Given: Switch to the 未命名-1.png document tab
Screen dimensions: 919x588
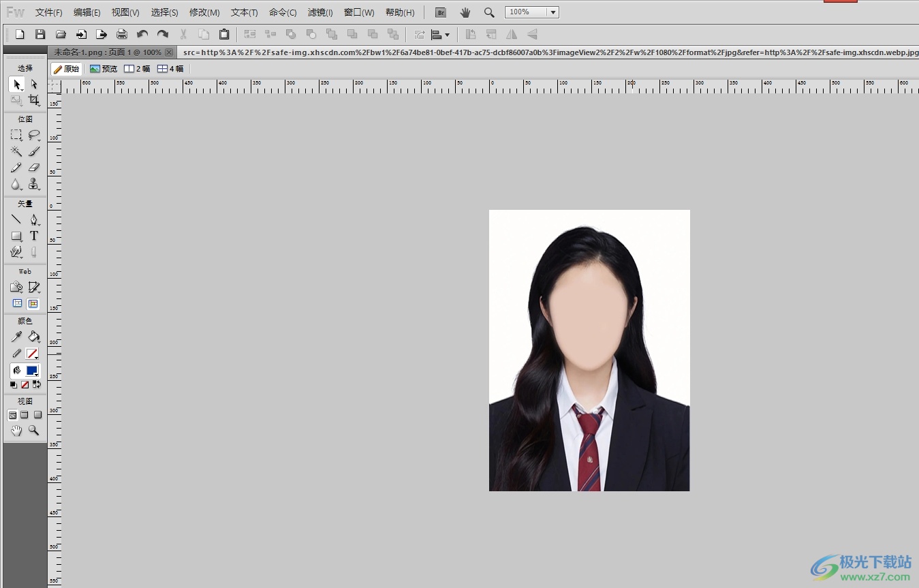Looking at the screenshot, I should (x=108, y=52).
